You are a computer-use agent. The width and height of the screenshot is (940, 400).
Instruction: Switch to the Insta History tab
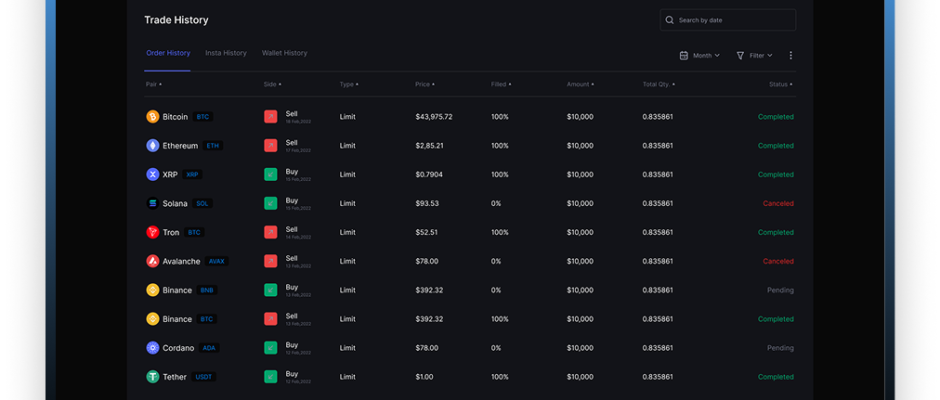[x=226, y=53]
